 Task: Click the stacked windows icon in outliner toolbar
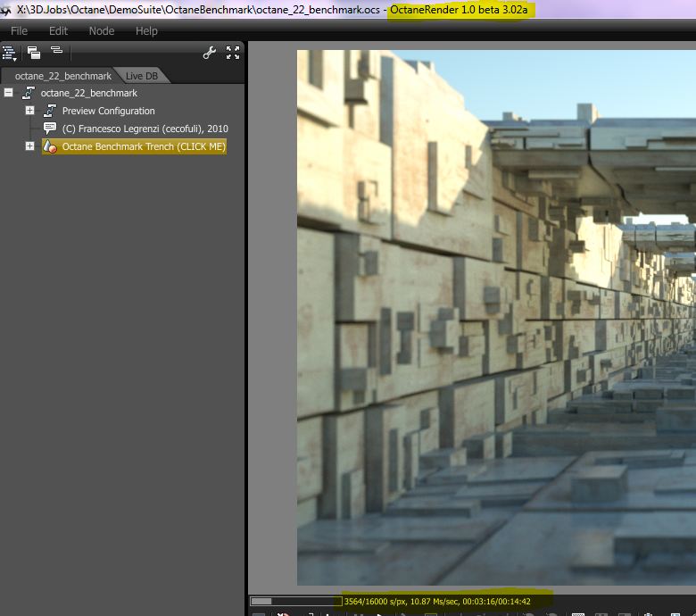coord(33,53)
